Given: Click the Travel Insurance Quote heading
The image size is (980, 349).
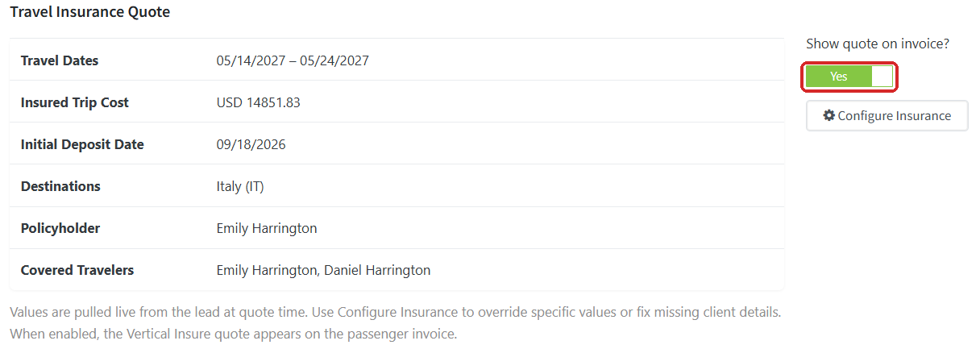Looking at the screenshot, I should pos(90,12).
